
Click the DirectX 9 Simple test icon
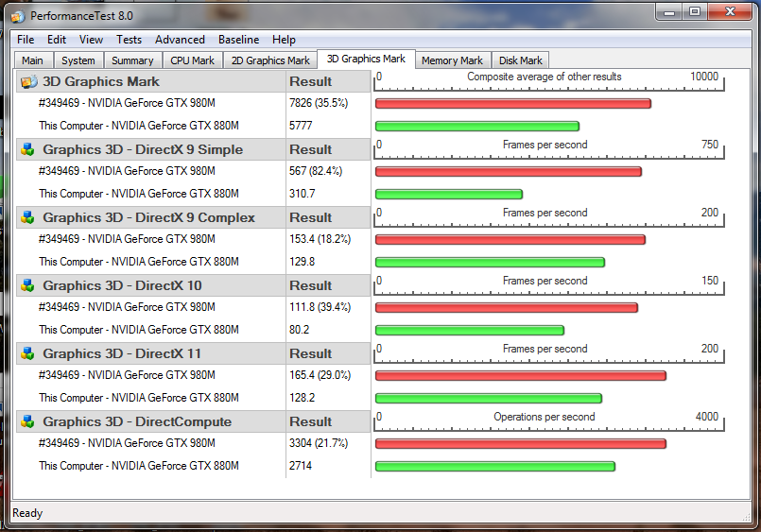pos(27,150)
